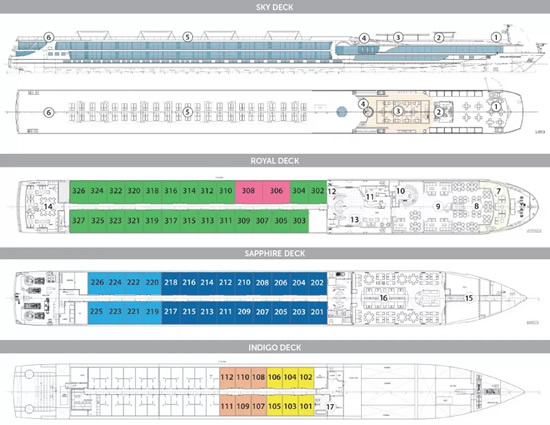Select cabin 326 on the Royal Deck
The image size is (550, 425).
pyautogui.click(x=79, y=191)
